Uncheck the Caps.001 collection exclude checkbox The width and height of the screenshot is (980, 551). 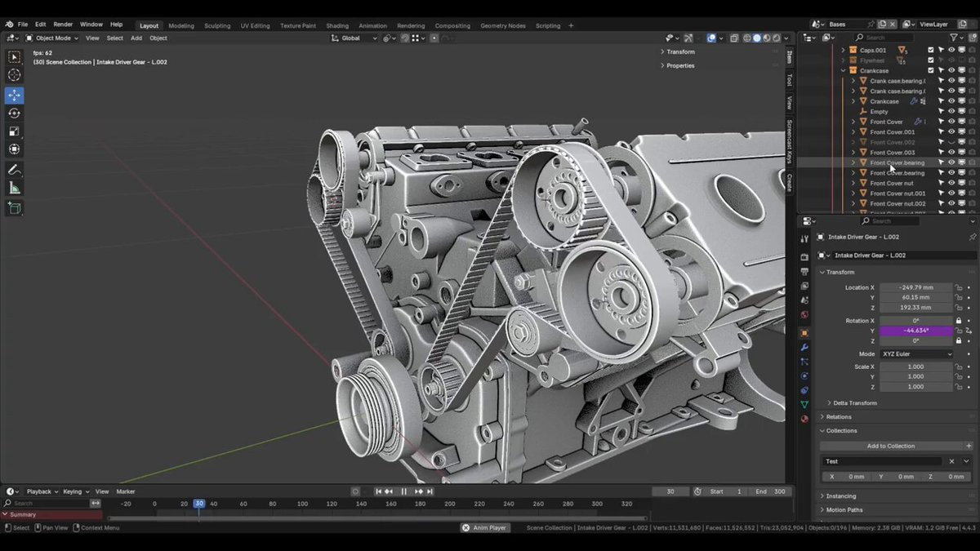(x=930, y=50)
